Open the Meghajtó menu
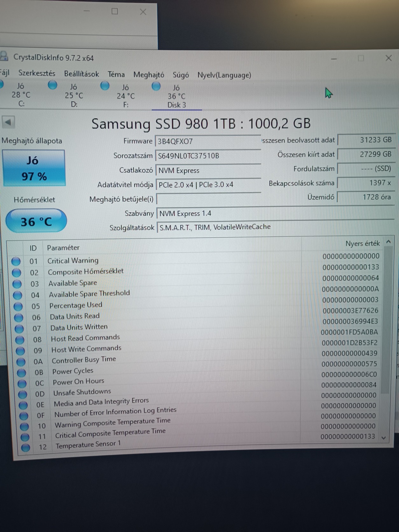The height and width of the screenshot is (532, 399). point(149,75)
